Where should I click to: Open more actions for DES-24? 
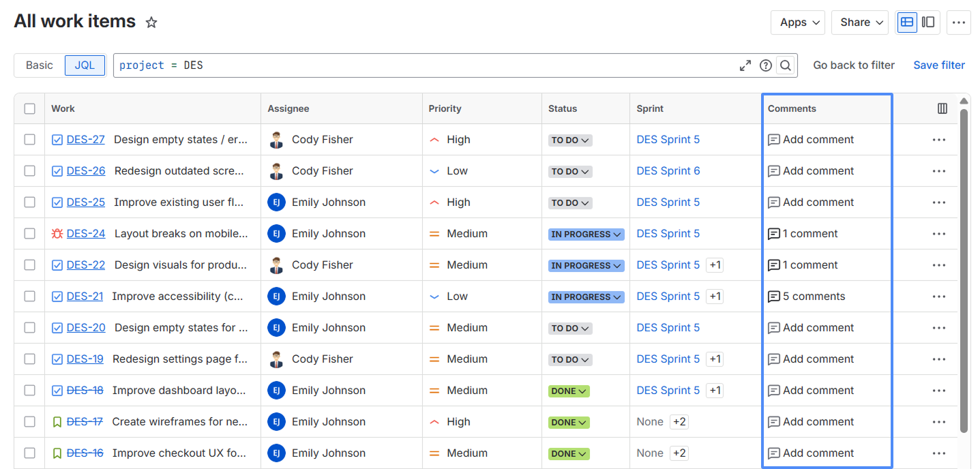pyautogui.click(x=939, y=234)
